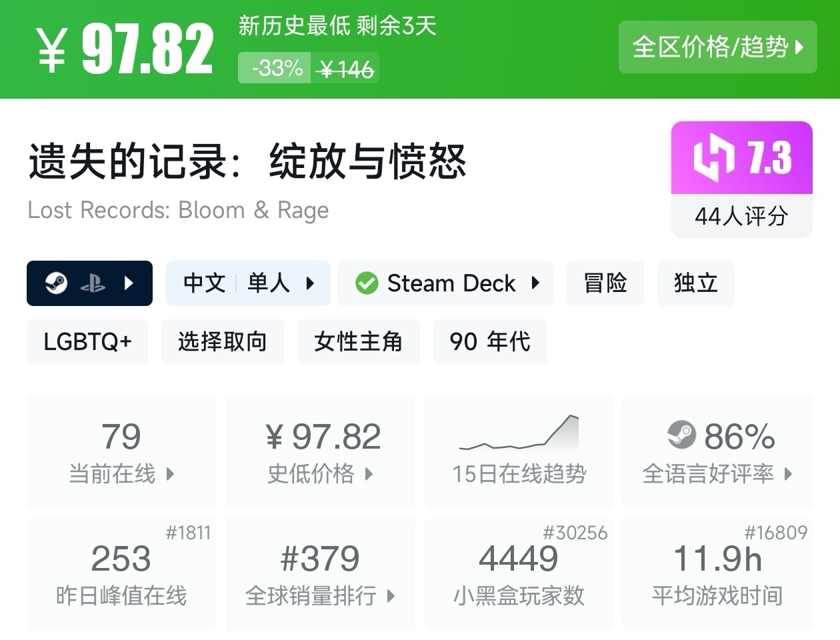Select the LGBTQ+ tag
The width and height of the screenshot is (840, 640).
(x=87, y=342)
